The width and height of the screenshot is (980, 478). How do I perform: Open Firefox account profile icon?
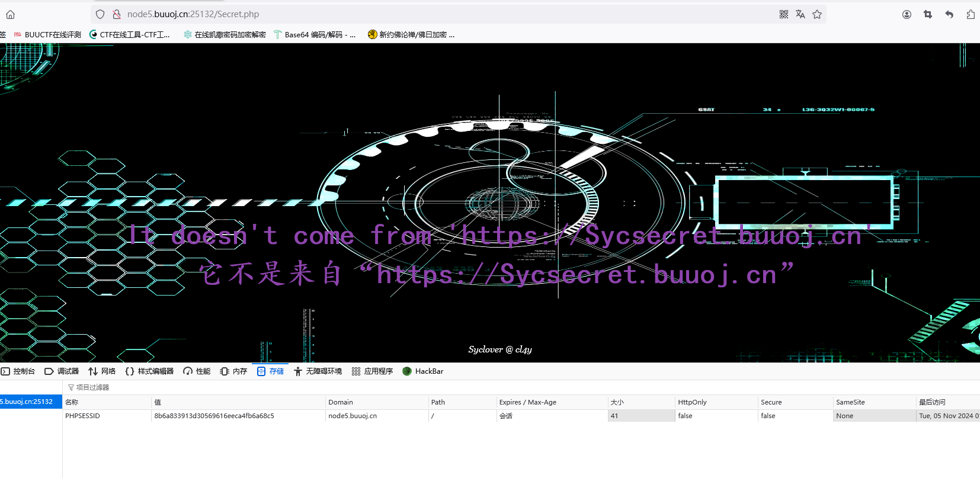tap(907, 14)
